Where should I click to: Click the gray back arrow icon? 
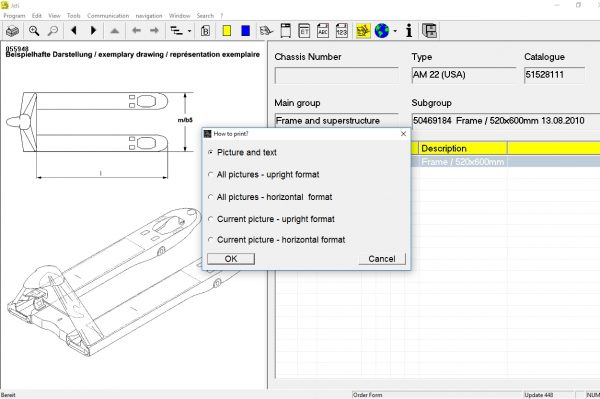[136, 31]
